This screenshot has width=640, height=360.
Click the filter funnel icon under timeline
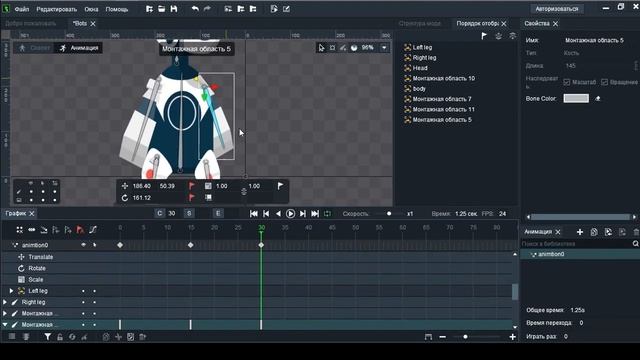pos(47,337)
